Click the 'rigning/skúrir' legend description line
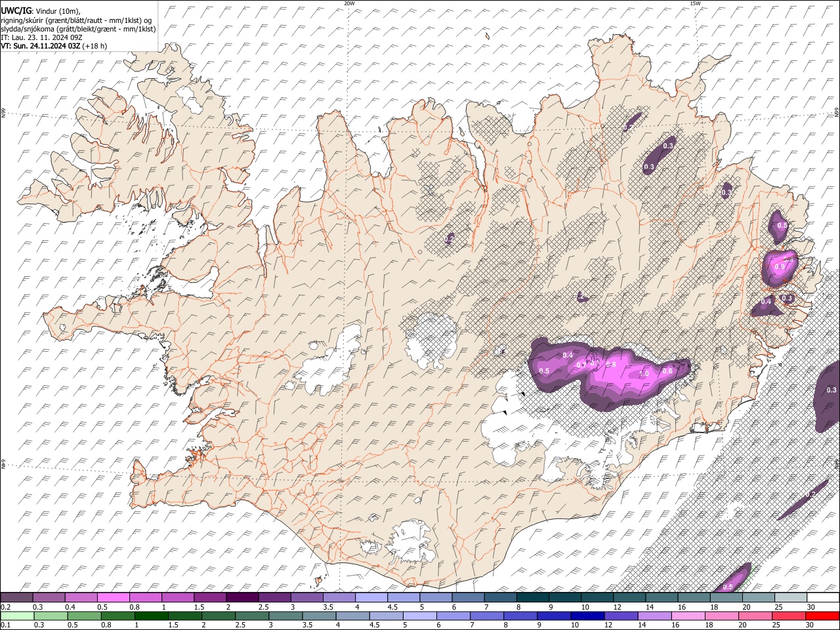 (x=77, y=20)
